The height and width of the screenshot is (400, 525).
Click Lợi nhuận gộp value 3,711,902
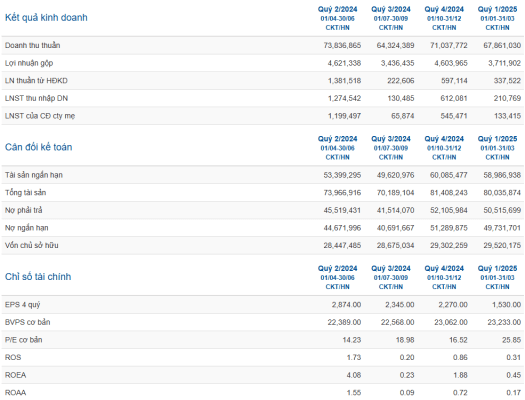(x=504, y=63)
